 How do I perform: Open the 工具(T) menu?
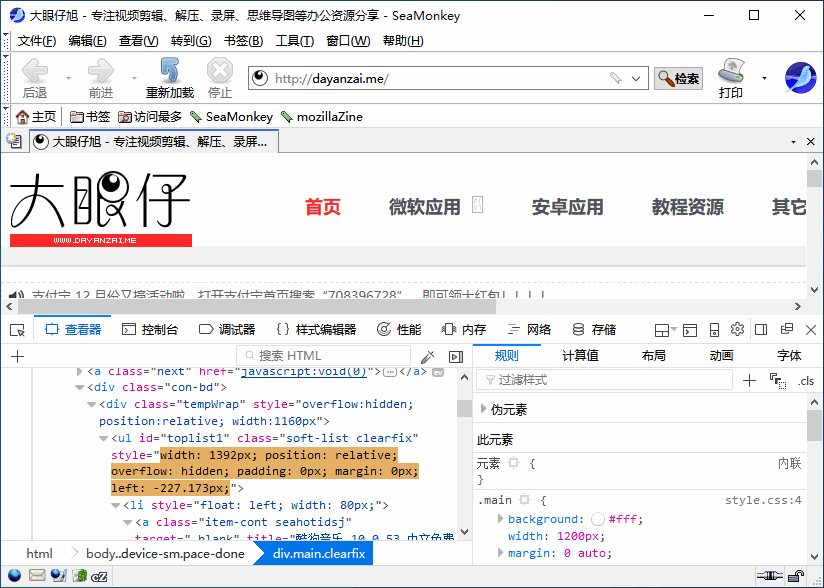(294, 41)
